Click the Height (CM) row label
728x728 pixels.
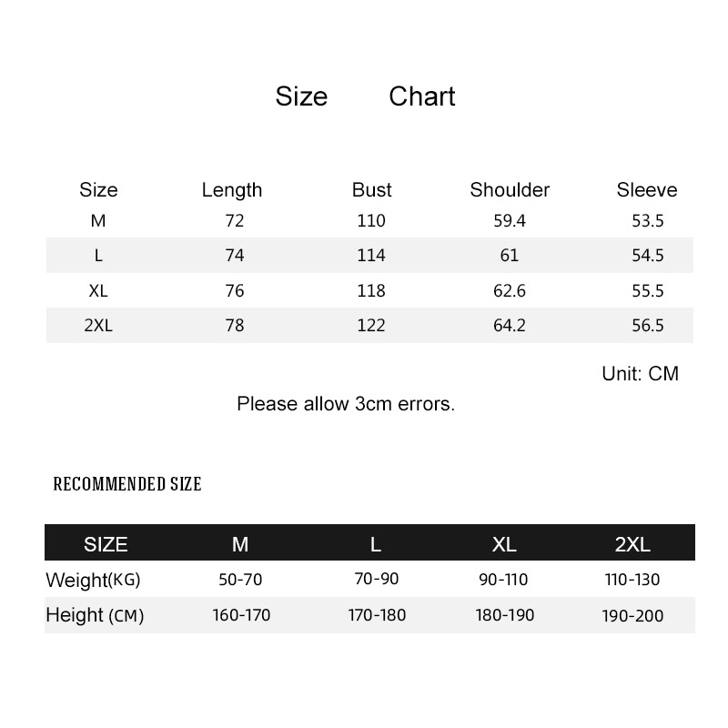click(x=95, y=616)
